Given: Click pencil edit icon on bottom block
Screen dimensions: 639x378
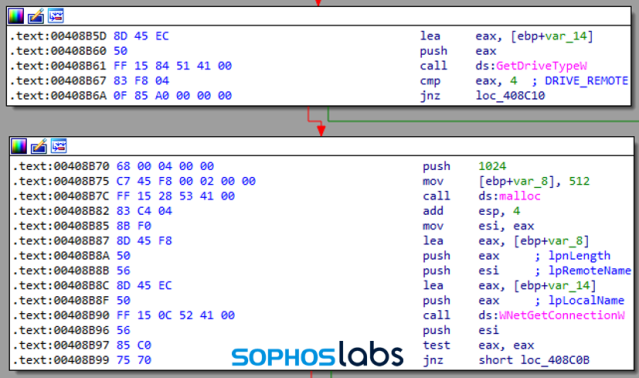Looking at the screenshot, I should [39, 146].
